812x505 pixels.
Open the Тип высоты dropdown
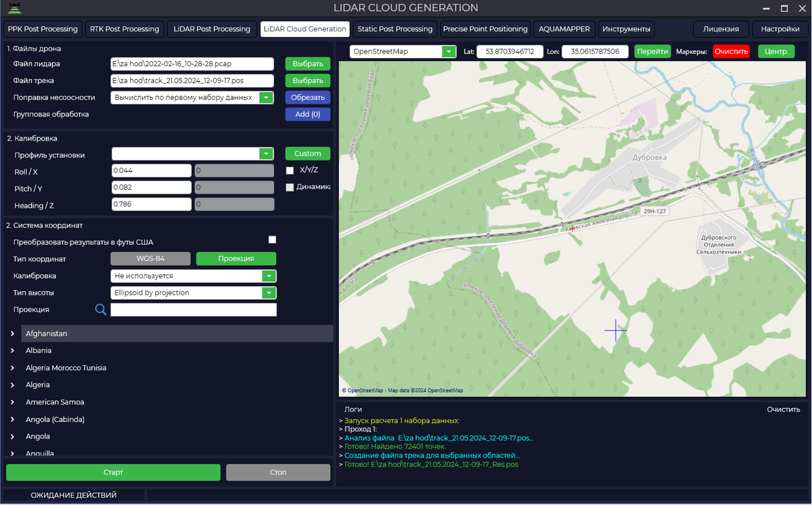[x=269, y=292]
